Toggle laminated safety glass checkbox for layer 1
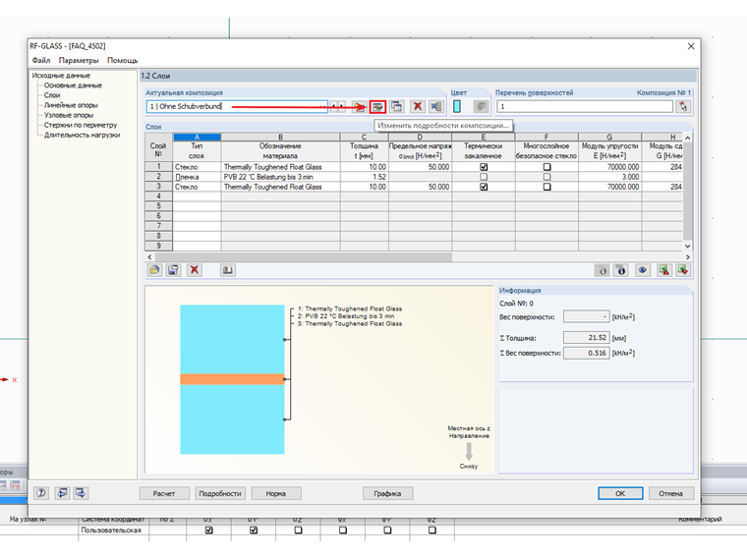This screenshot has height=560, width=747. 546,167
